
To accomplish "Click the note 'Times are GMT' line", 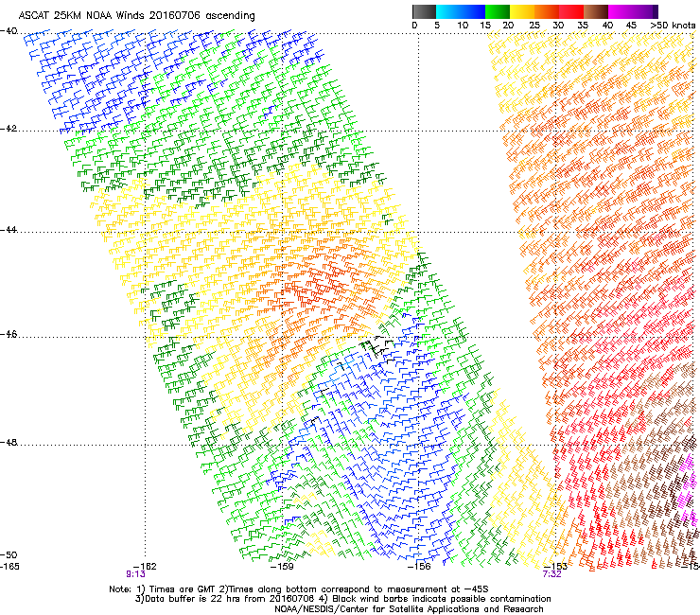I will 299,589.
